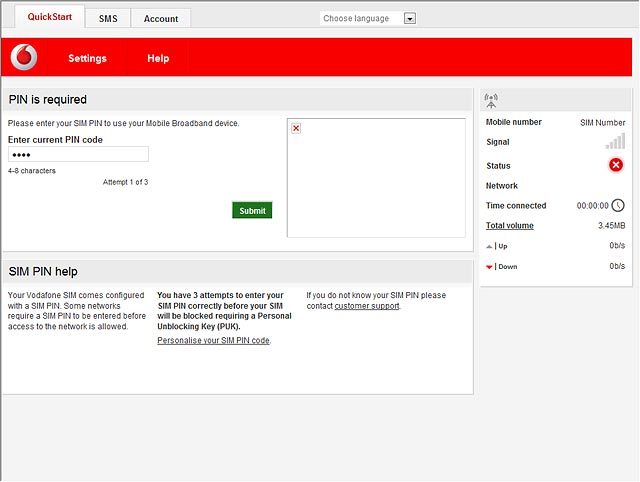
Task: Click the SIM PIN help heading
Action: (43, 271)
